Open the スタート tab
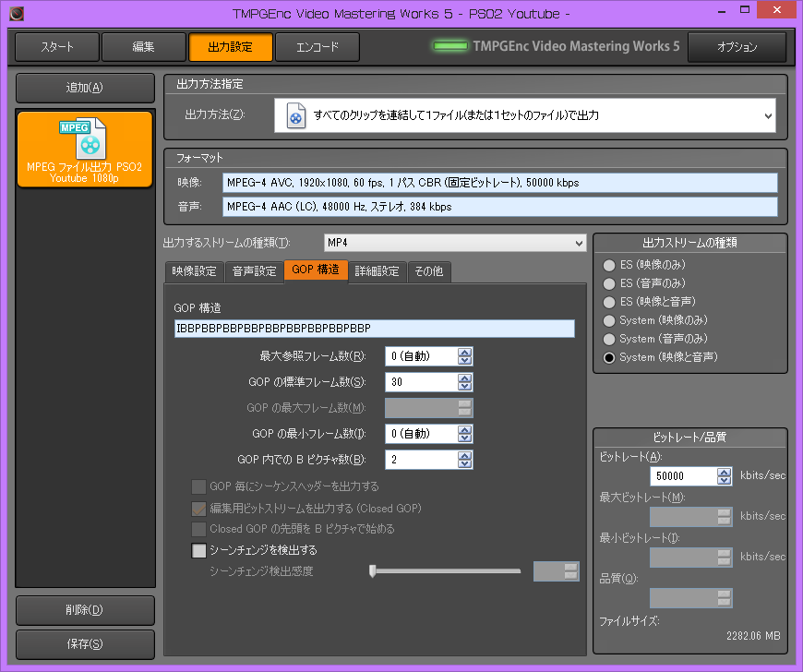803x672 pixels. pos(57,47)
